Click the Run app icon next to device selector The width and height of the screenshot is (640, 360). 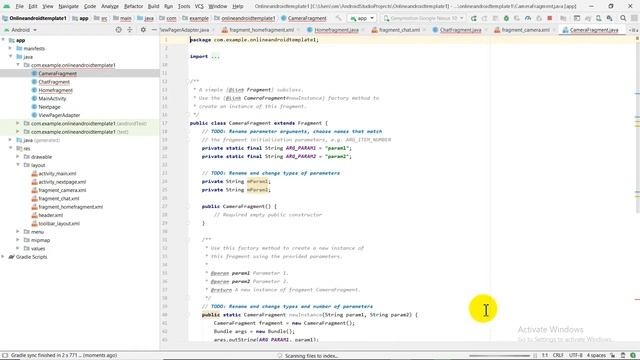(473, 18)
